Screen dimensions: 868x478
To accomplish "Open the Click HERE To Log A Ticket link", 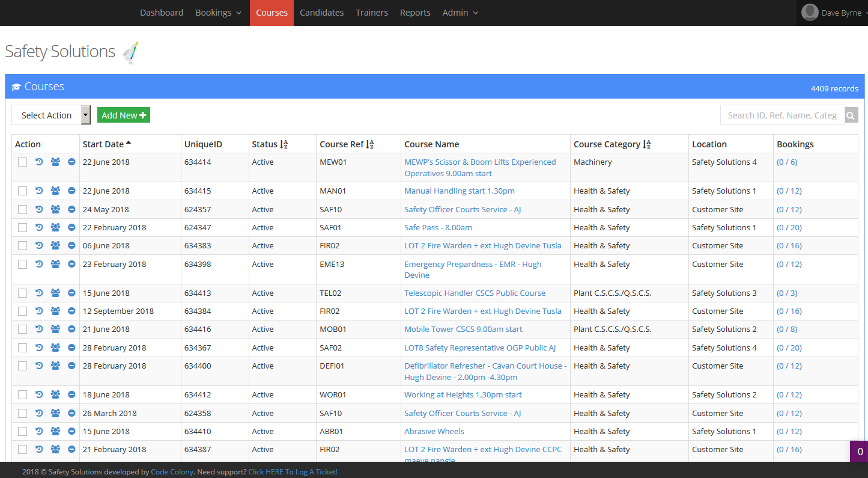I will click(x=293, y=471).
